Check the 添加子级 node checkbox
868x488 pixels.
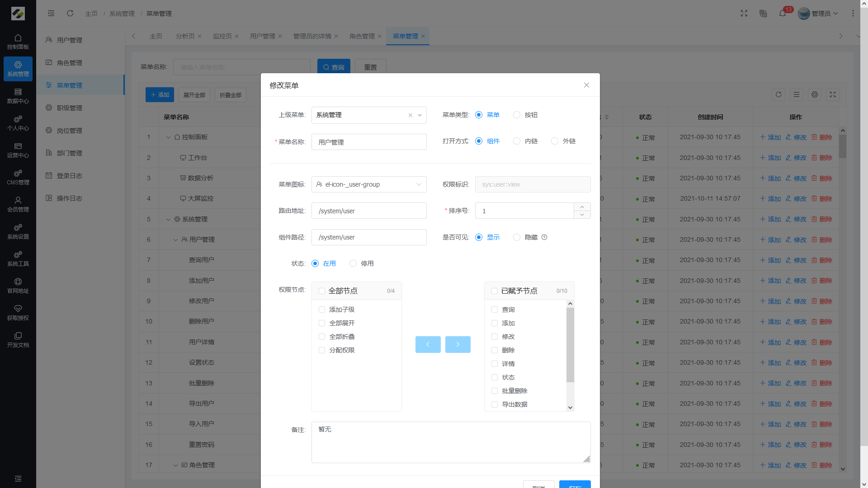click(x=322, y=310)
